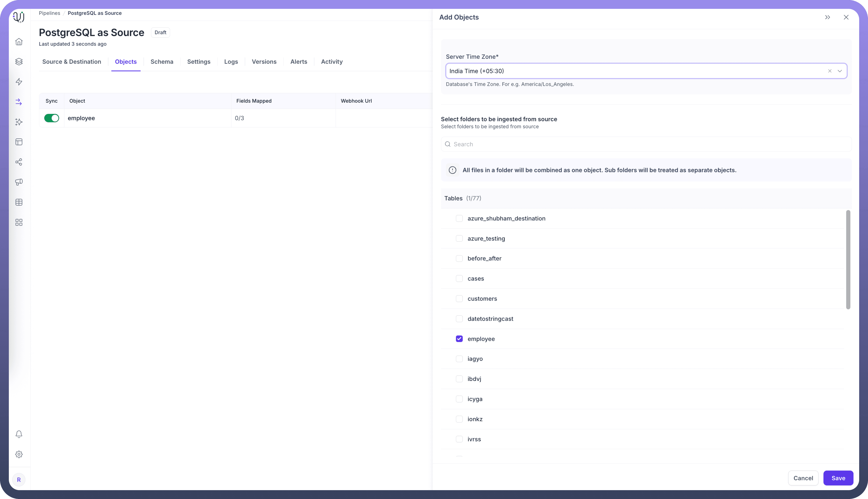Uncheck the employee table checkbox
The height and width of the screenshot is (499, 868).
459,339
